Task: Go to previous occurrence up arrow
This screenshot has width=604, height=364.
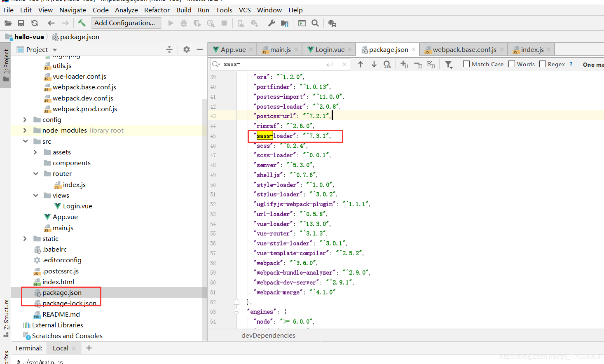Action: [x=361, y=64]
